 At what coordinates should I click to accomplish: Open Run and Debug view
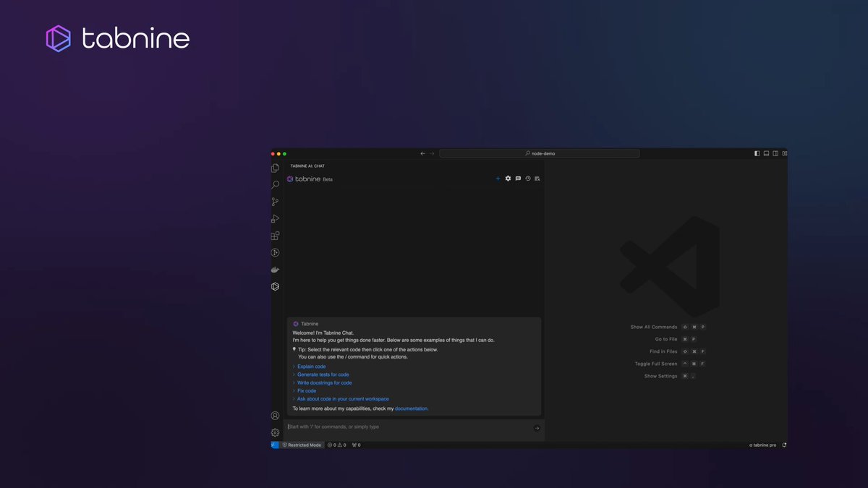[275, 219]
